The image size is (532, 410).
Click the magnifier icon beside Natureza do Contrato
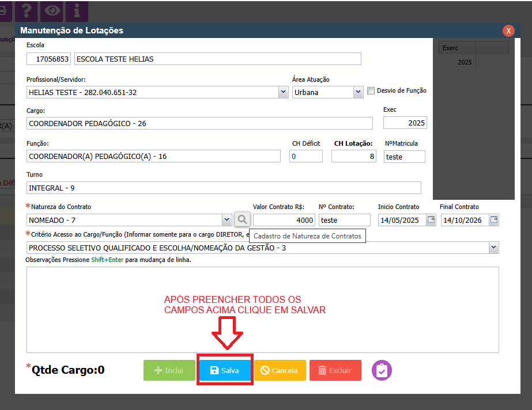point(242,219)
